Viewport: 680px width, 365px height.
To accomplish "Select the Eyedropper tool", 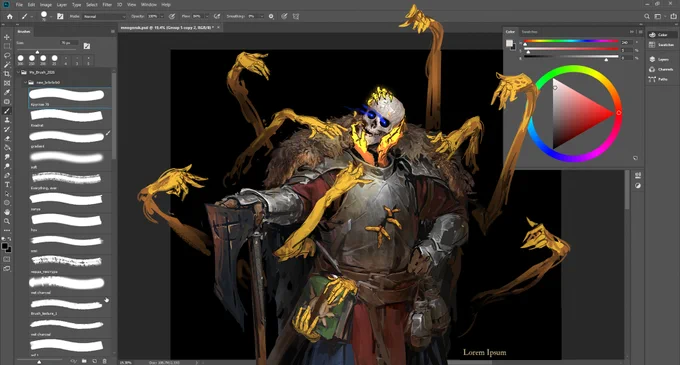I will (x=7, y=92).
